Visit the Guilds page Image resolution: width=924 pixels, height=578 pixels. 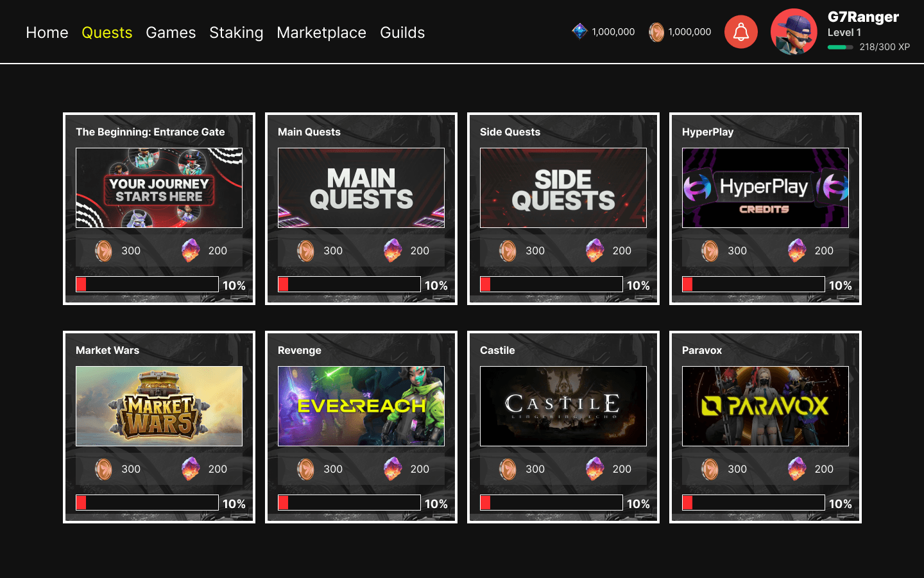coord(402,33)
